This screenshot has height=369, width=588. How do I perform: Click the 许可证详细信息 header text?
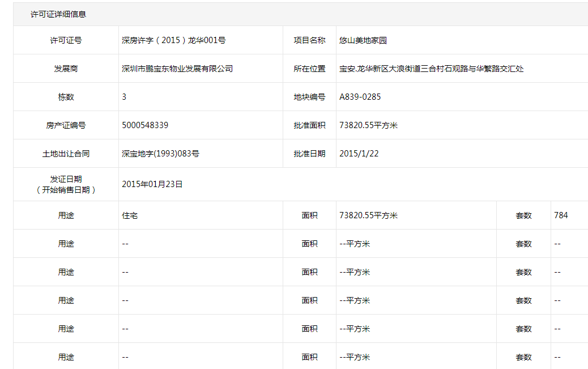pyautogui.click(x=58, y=14)
